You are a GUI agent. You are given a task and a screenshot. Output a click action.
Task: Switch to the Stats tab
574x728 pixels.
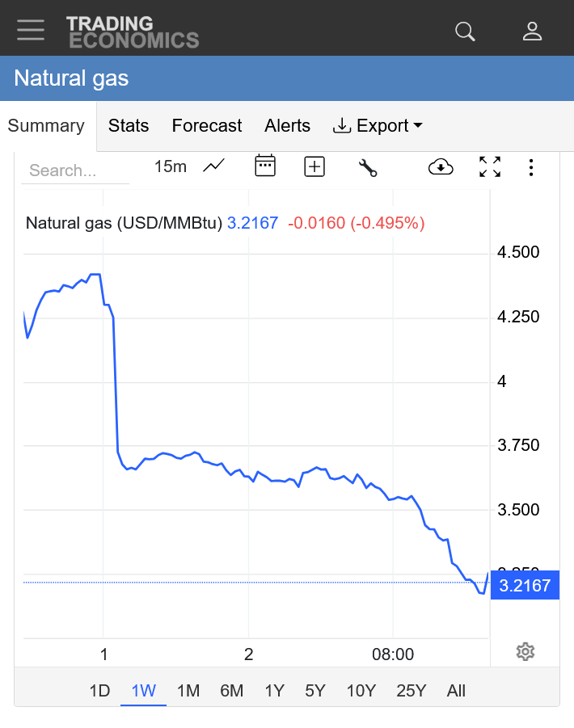click(129, 126)
